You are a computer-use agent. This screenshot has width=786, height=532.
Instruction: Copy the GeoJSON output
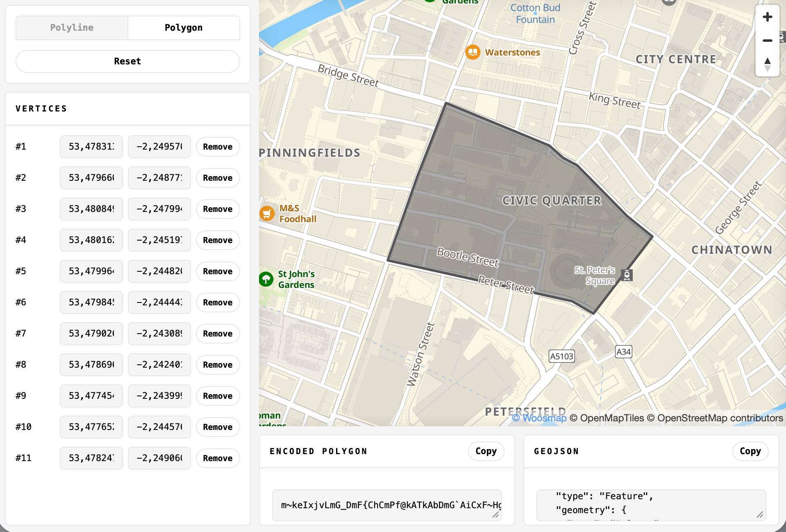click(x=750, y=451)
